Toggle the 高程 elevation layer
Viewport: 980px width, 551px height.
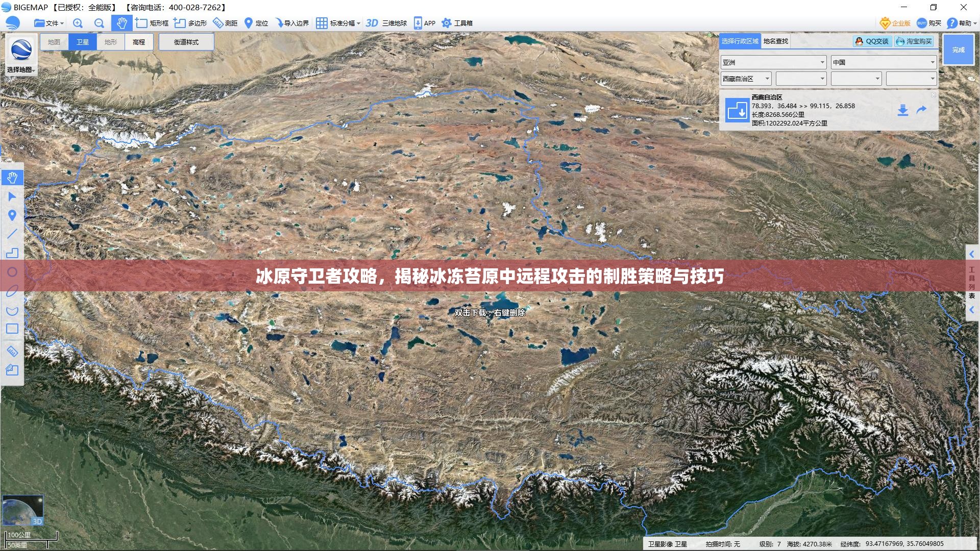pos(139,42)
